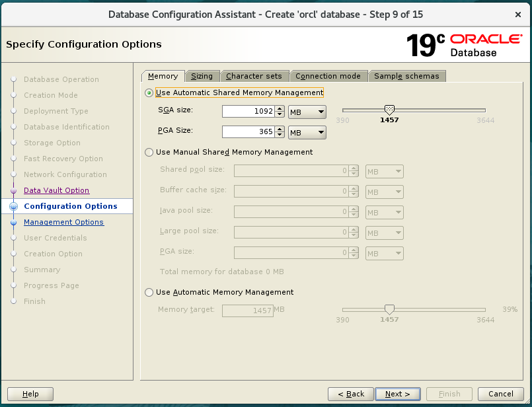532x407 pixels.
Task: Open Java pool size MB dropdown
Action: click(x=385, y=213)
